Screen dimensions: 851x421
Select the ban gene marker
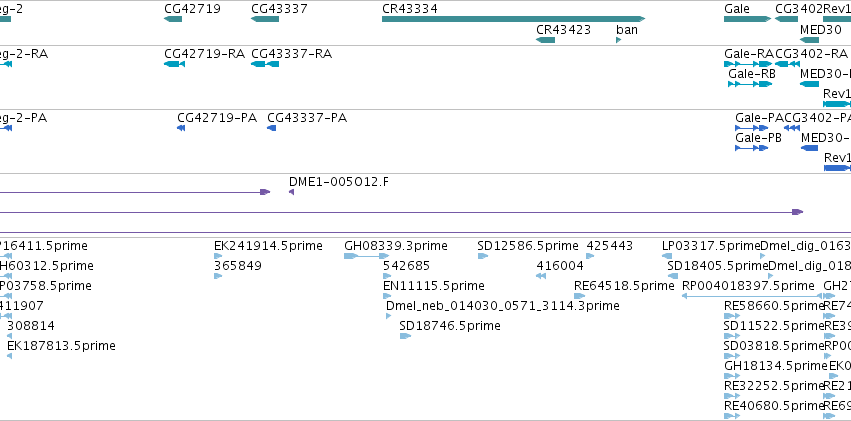pos(619,40)
